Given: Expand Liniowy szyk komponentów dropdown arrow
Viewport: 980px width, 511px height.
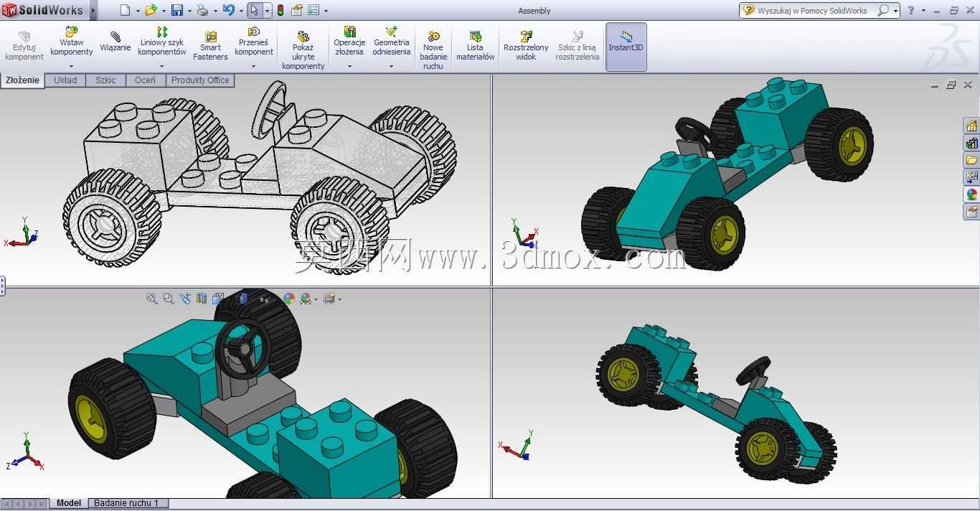Looking at the screenshot, I should [161, 67].
